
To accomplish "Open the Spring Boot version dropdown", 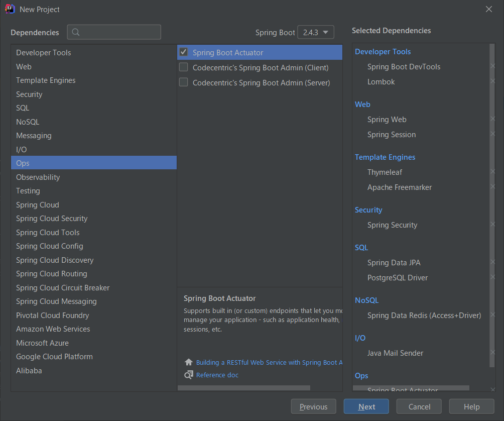I will click(x=316, y=32).
